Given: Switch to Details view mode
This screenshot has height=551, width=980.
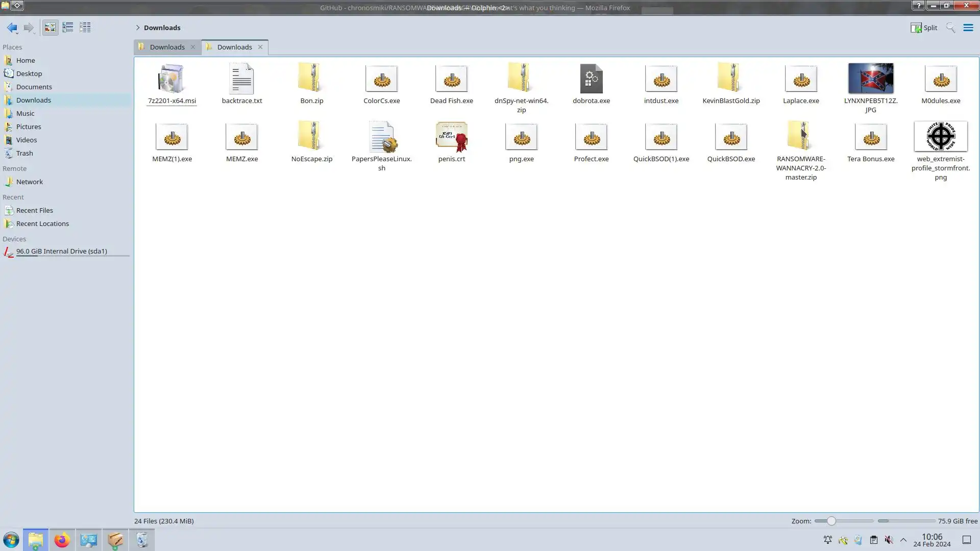Looking at the screenshot, I should pos(85,28).
